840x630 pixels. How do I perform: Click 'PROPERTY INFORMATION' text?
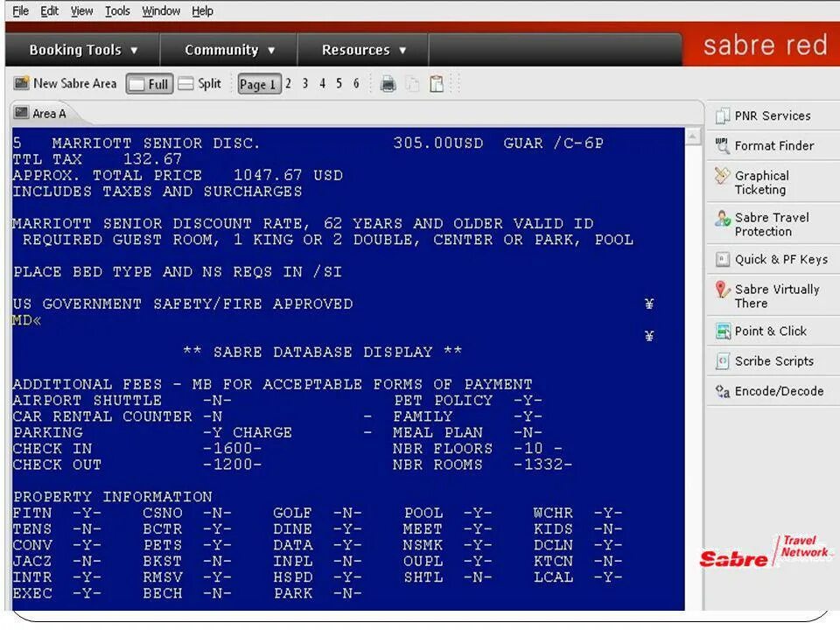pyautogui.click(x=113, y=497)
